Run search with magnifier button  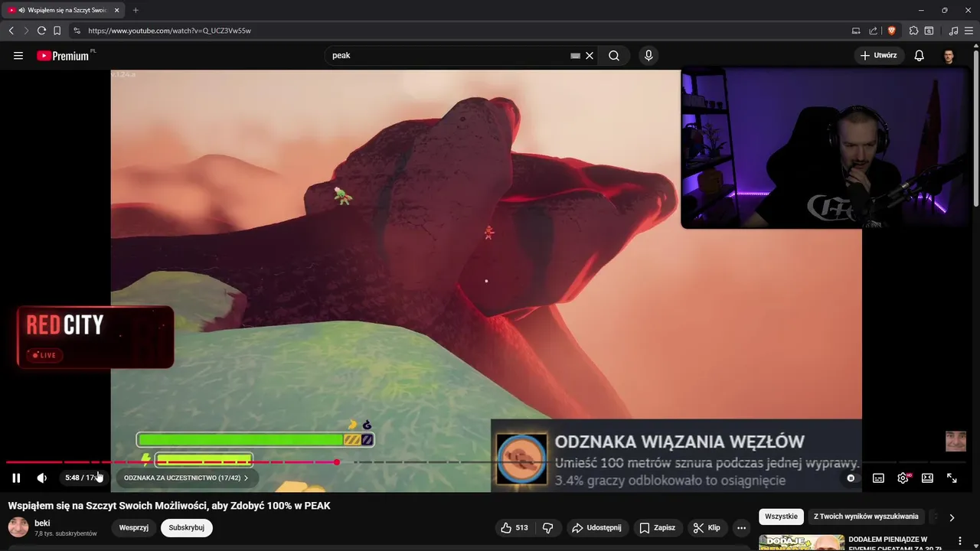point(614,55)
